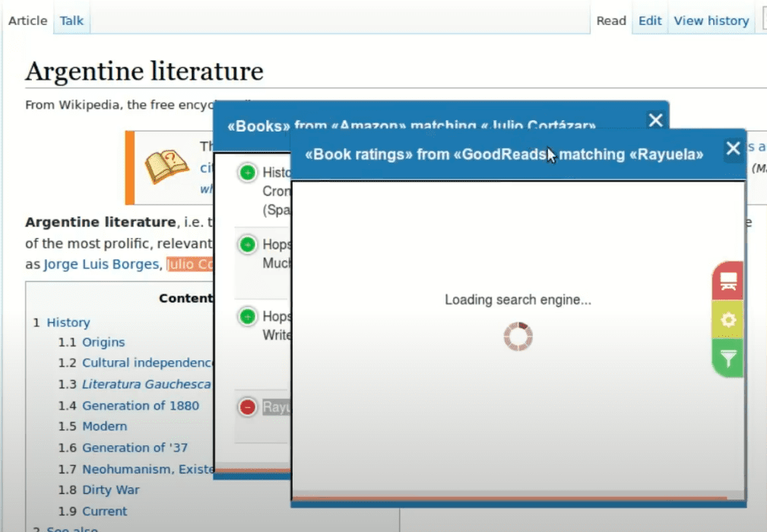Screen dimensions: 767x532
Task: Click the green funnel filter icon
Action: tap(728, 358)
